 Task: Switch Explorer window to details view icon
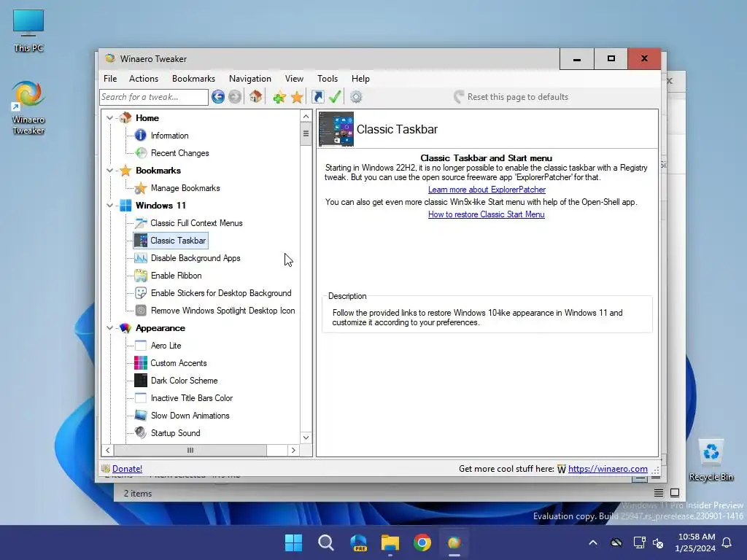pyautogui.click(x=659, y=493)
